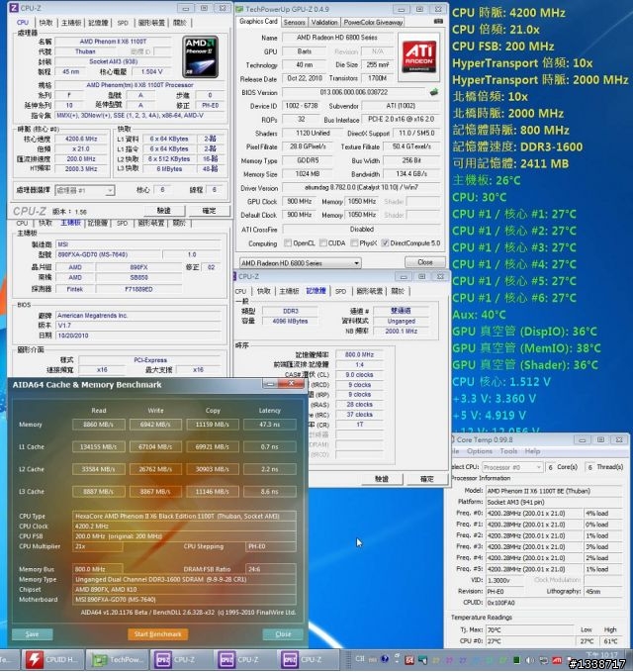This screenshot has width=633, height=672.
Task: Click 驗證 button in the CPU-Z CPU window
Action: tap(164, 211)
